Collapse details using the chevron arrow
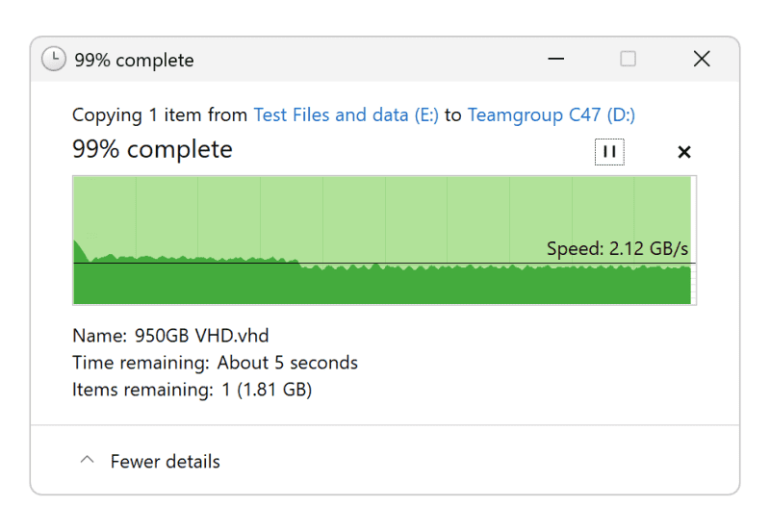This screenshot has height=532, width=770. (x=87, y=461)
